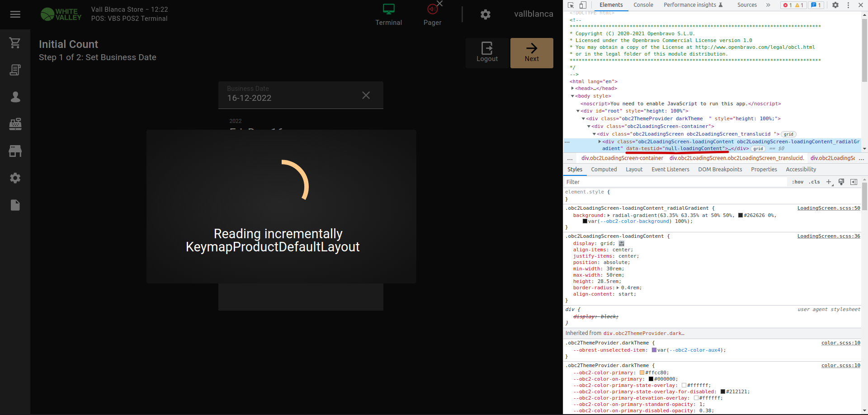This screenshot has width=868, height=415.
Task: Open the hamburger menu in the POS header
Action: pos(15,14)
